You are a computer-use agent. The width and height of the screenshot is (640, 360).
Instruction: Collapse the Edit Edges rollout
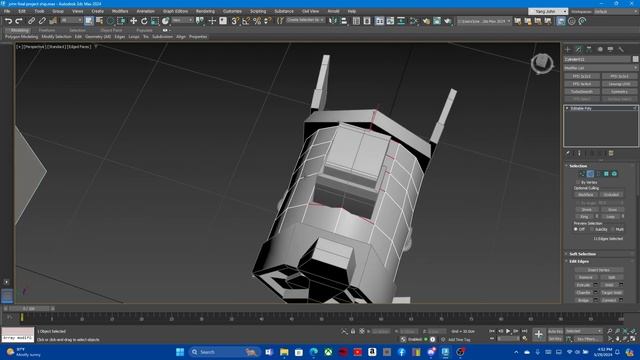[x=579, y=261]
